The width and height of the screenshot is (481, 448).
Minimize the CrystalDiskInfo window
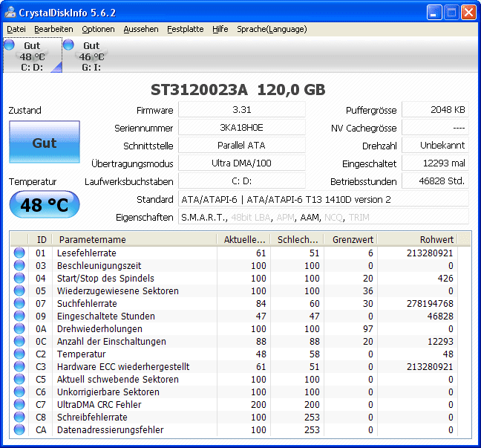pyautogui.click(x=434, y=13)
